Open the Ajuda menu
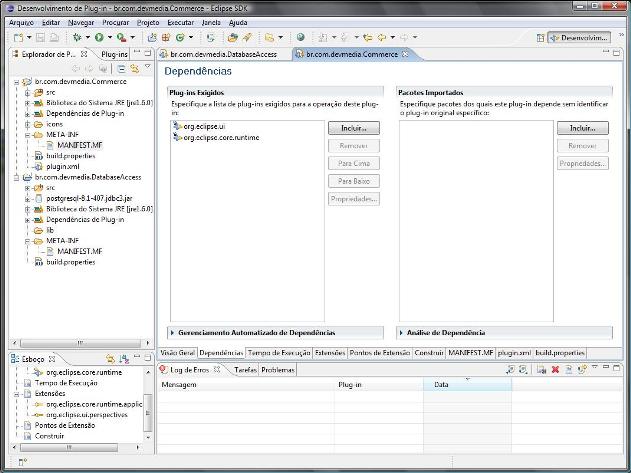 pyautogui.click(x=238, y=23)
